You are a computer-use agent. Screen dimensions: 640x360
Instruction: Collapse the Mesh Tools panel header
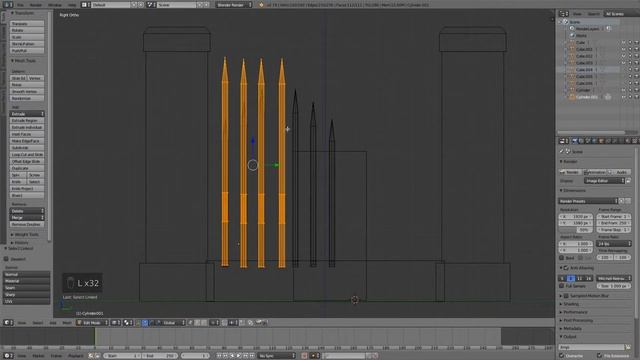(x=24, y=60)
